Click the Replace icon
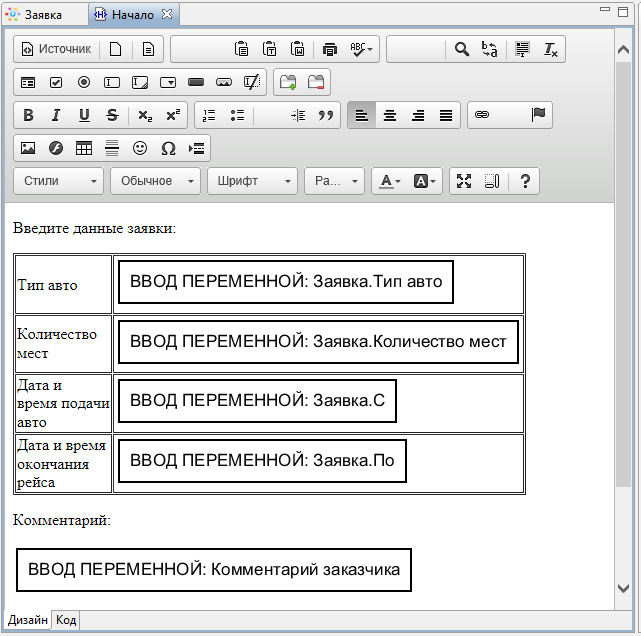Screen dimensions: 641x636 (x=490, y=49)
